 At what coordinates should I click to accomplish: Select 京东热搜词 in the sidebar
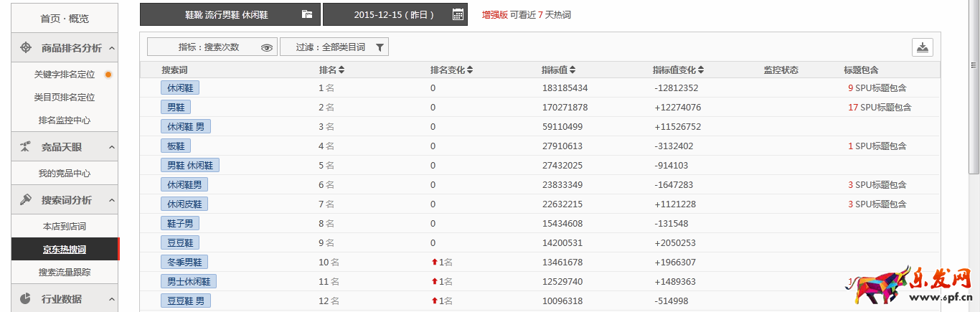point(65,249)
